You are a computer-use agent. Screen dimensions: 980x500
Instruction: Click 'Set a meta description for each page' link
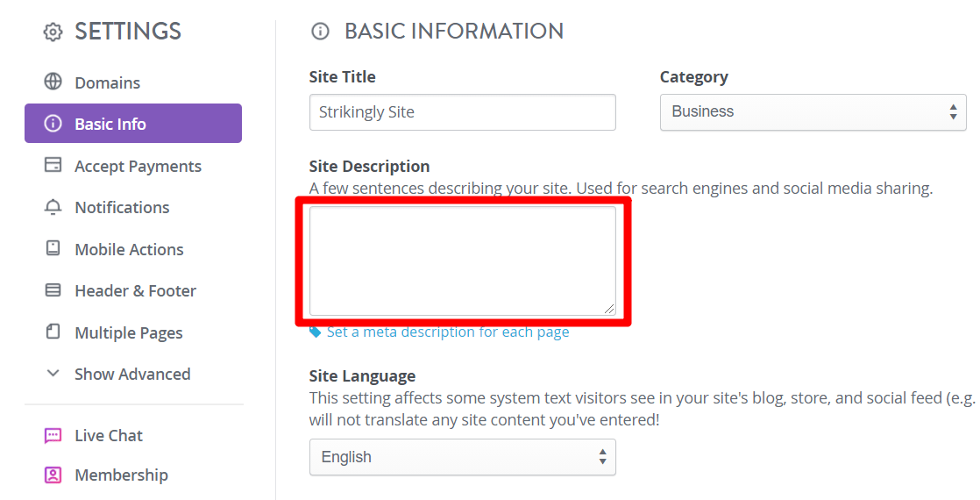[447, 332]
